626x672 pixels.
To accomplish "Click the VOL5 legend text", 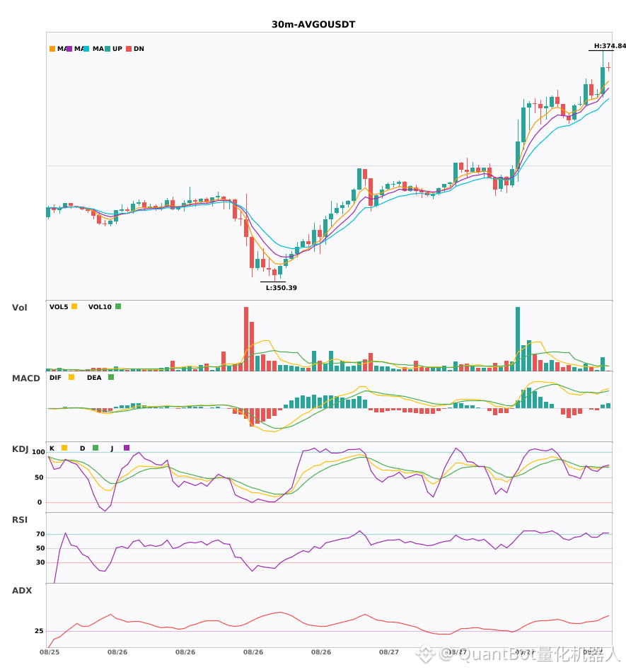I will (59, 307).
